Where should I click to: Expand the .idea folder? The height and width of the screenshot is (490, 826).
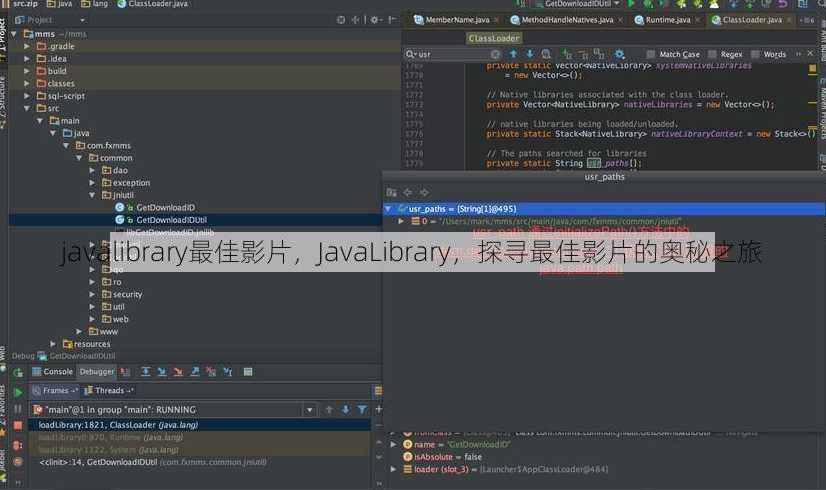coord(27,59)
